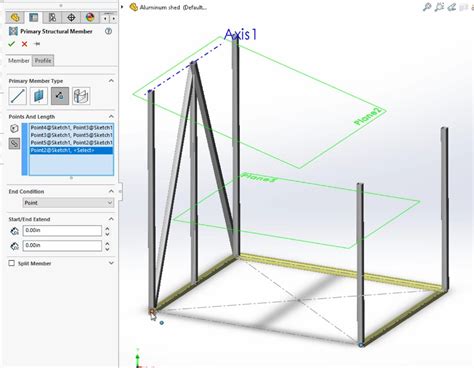Select the Point2@Sketch1, <Select> entry
The width and height of the screenshot is (474, 368).
[x=71, y=150]
